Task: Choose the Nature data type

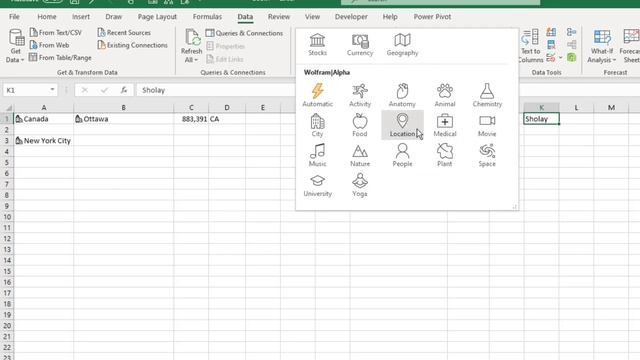Action: [360, 155]
